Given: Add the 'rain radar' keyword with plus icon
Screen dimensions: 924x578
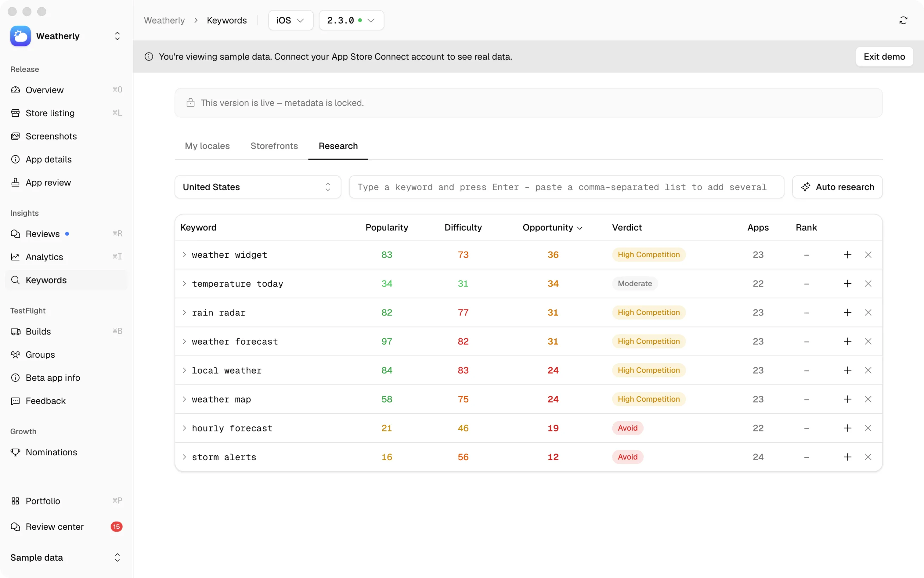Looking at the screenshot, I should [847, 312].
